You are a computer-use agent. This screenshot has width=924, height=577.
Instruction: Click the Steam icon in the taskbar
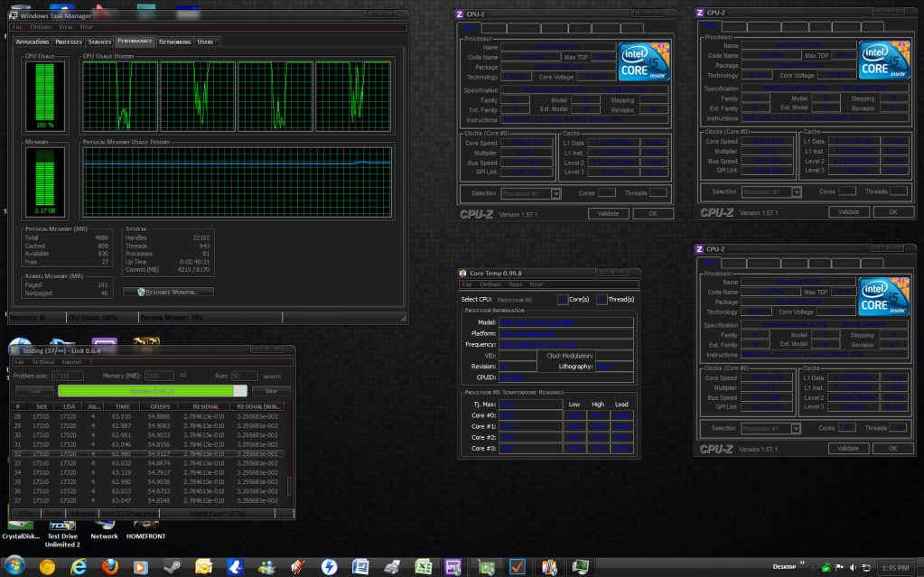[x=173, y=567]
